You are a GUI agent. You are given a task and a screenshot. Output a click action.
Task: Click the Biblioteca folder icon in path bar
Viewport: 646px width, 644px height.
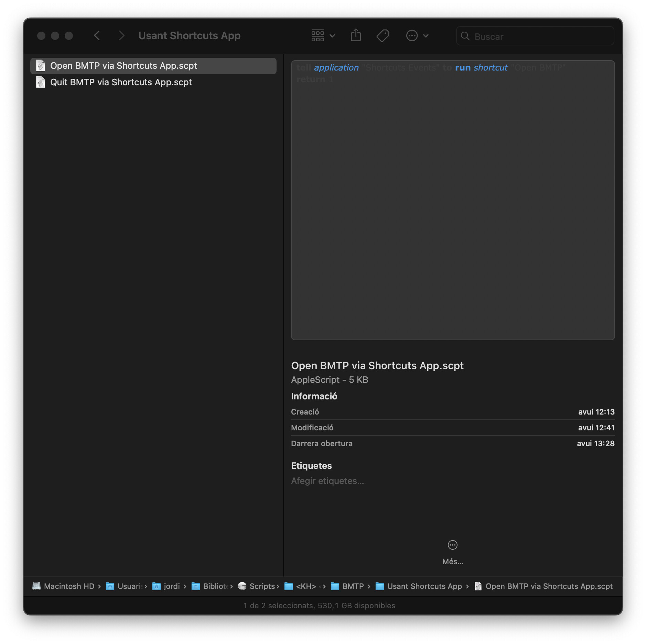coord(196,586)
